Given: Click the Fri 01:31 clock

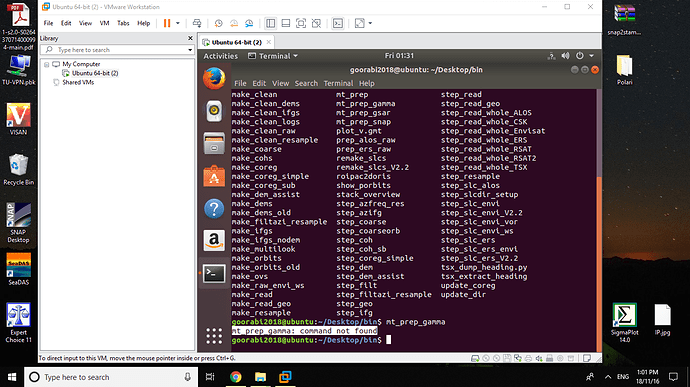Looking at the screenshot, I should (x=399, y=55).
